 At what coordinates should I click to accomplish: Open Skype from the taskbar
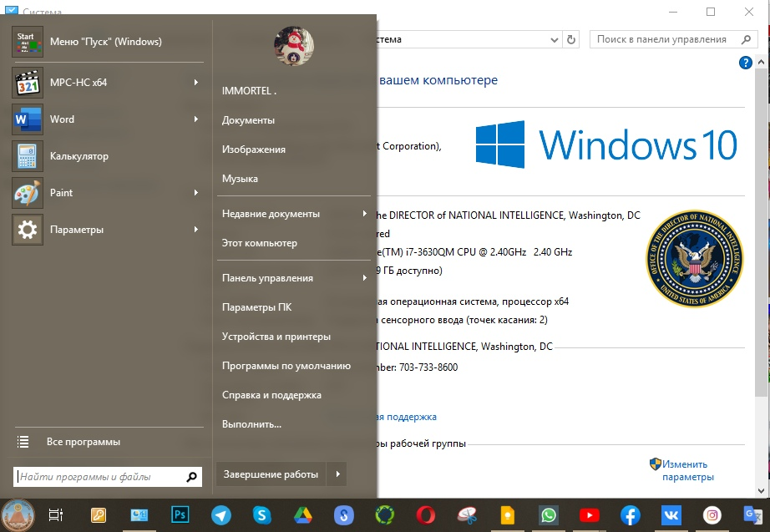click(261, 515)
